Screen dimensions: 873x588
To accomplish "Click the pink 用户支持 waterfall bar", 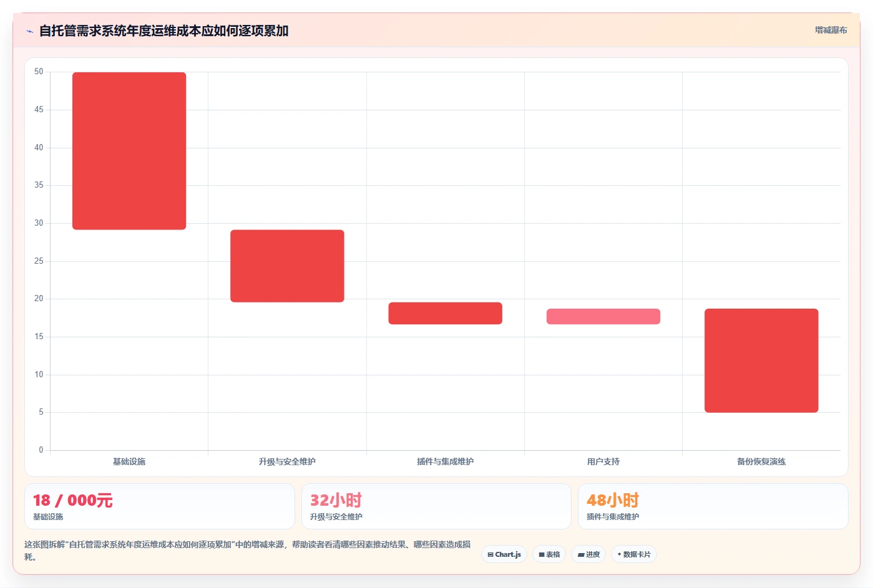I will [603, 316].
